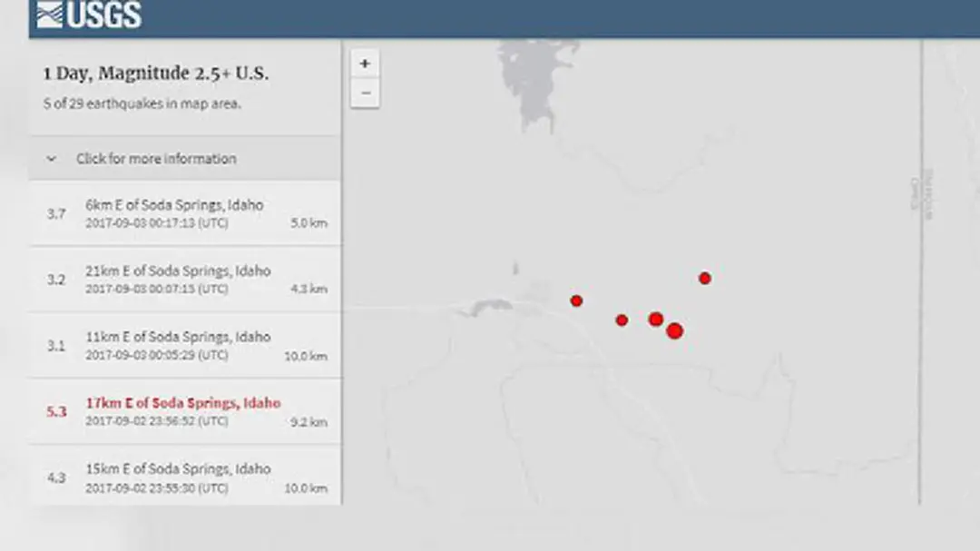The width and height of the screenshot is (980, 551).
Task: Click the timestamp '2017-09-03 00:17:13 (UTC)'
Action: point(157,223)
